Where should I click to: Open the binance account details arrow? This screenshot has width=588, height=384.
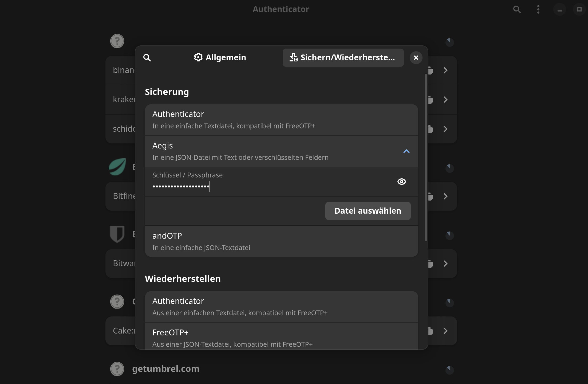coord(445,70)
